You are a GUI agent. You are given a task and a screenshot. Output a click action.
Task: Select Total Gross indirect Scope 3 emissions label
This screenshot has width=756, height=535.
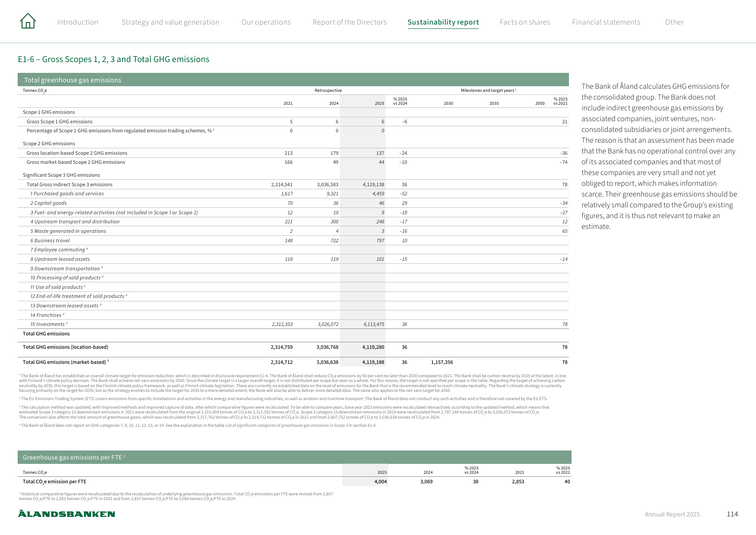[x=69, y=185]
